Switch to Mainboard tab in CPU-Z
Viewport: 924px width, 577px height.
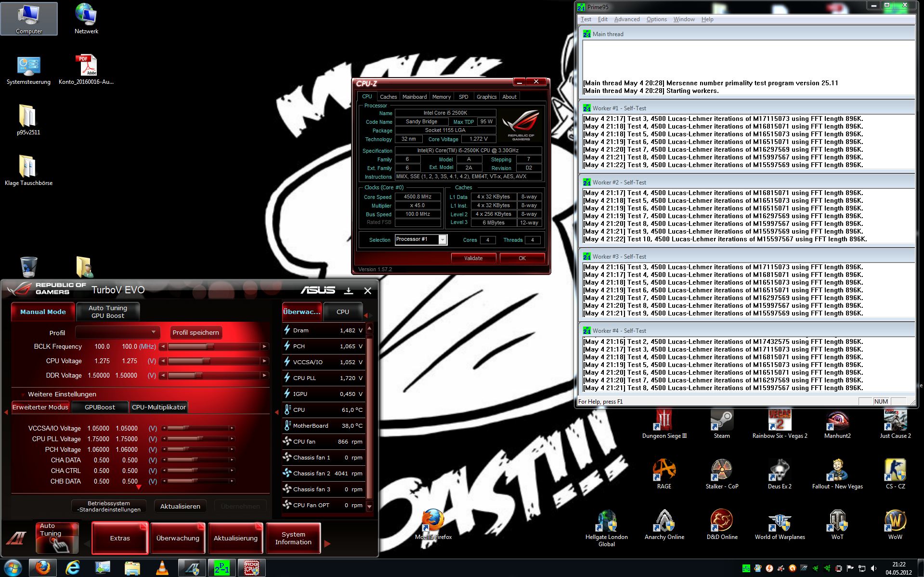tap(415, 97)
